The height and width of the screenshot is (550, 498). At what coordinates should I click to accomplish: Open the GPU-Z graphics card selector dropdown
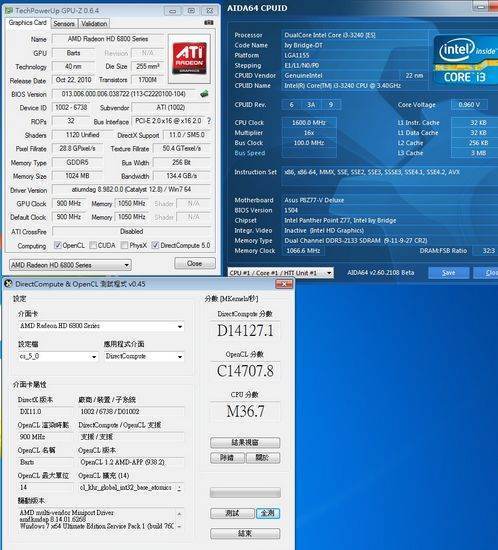pos(70,265)
